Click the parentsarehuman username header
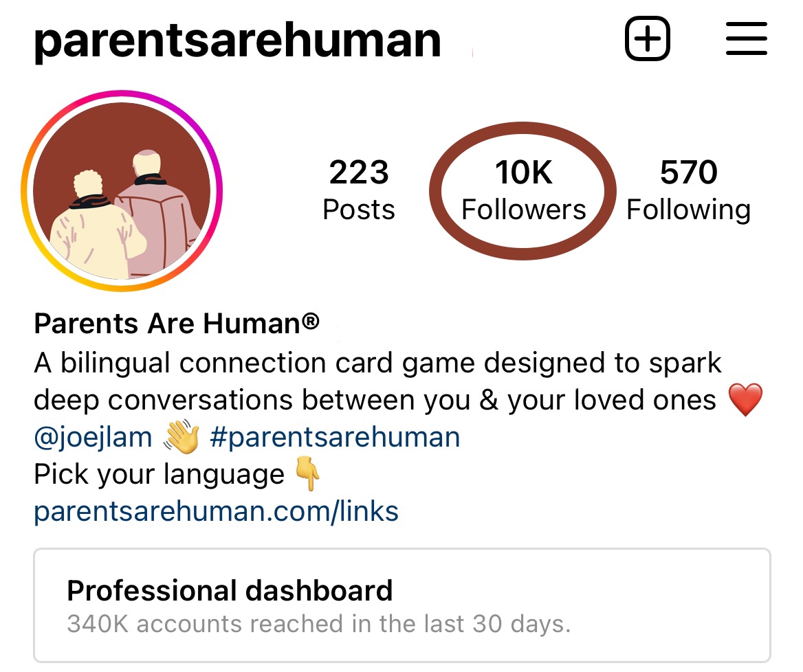 click(x=237, y=41)
